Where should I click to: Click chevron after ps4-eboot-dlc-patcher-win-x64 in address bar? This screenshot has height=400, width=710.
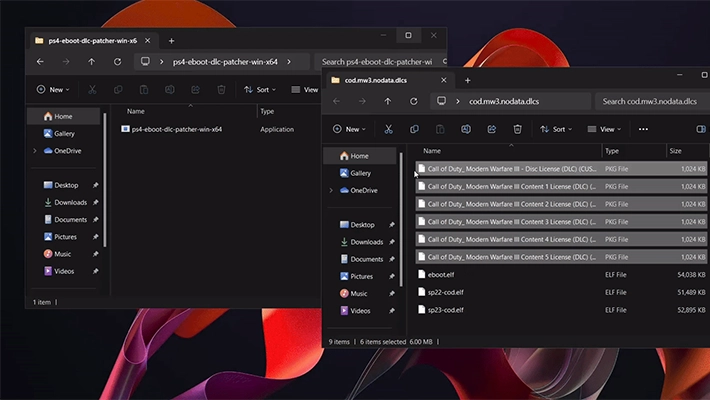pyautogui.click(x=289, y=62)
